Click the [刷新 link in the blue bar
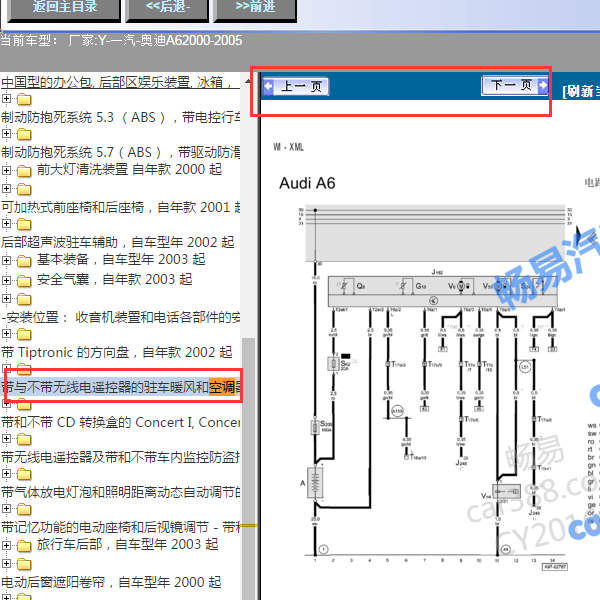 pyautogui.click(x=581, y=91)
